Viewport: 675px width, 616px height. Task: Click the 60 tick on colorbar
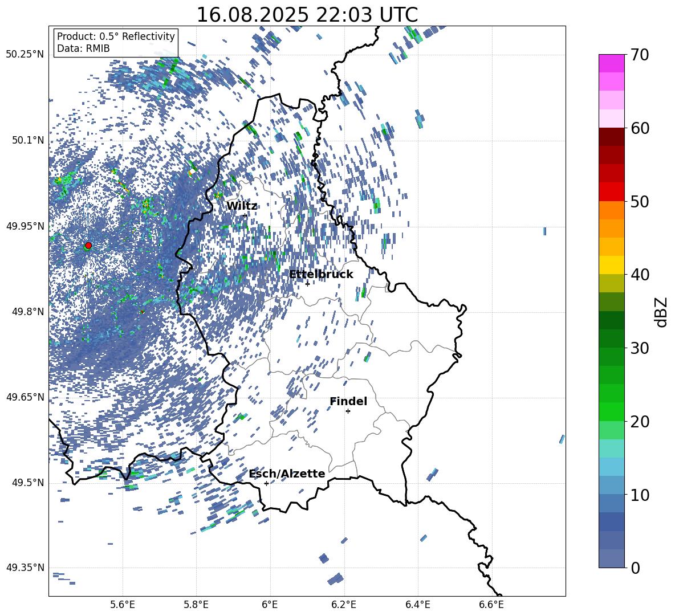[639, 128]
